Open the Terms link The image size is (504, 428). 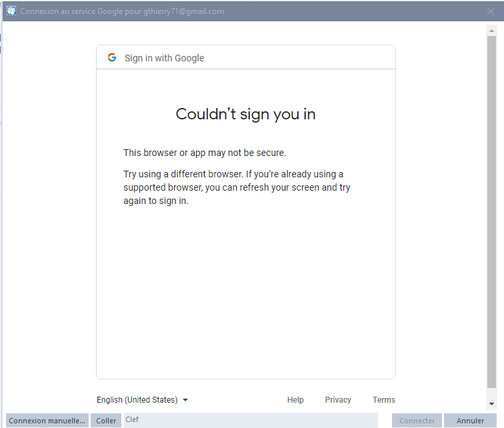click(x=384, y=400)
